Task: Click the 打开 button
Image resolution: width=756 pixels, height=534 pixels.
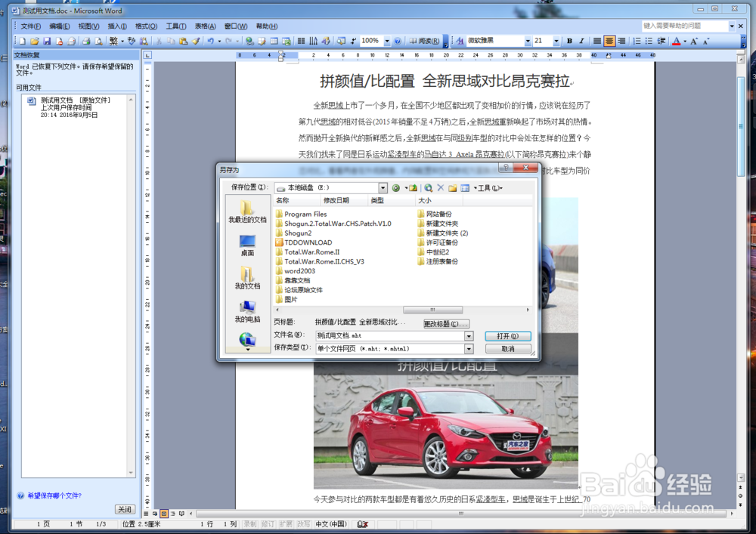Action: click(508, 335)
